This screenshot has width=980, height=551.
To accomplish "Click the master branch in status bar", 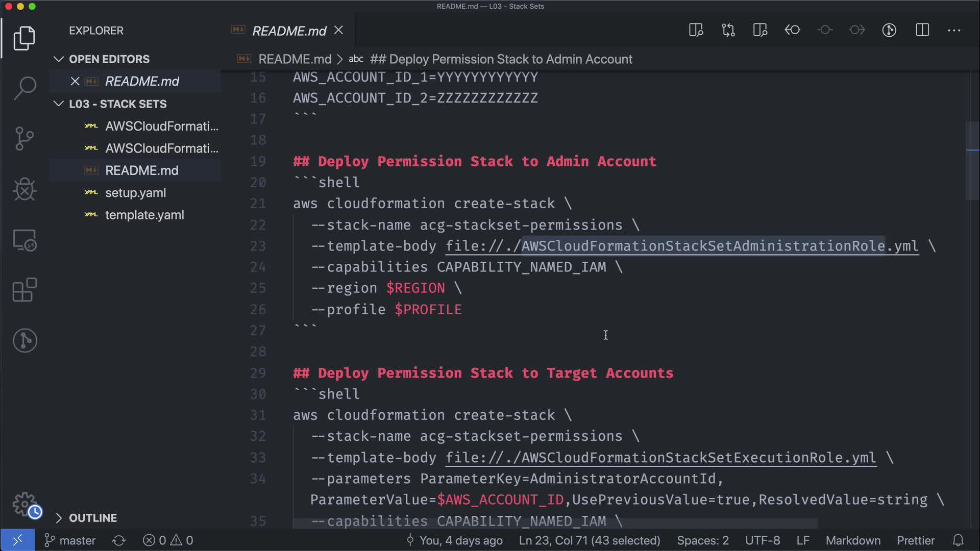I will point(70,540).
